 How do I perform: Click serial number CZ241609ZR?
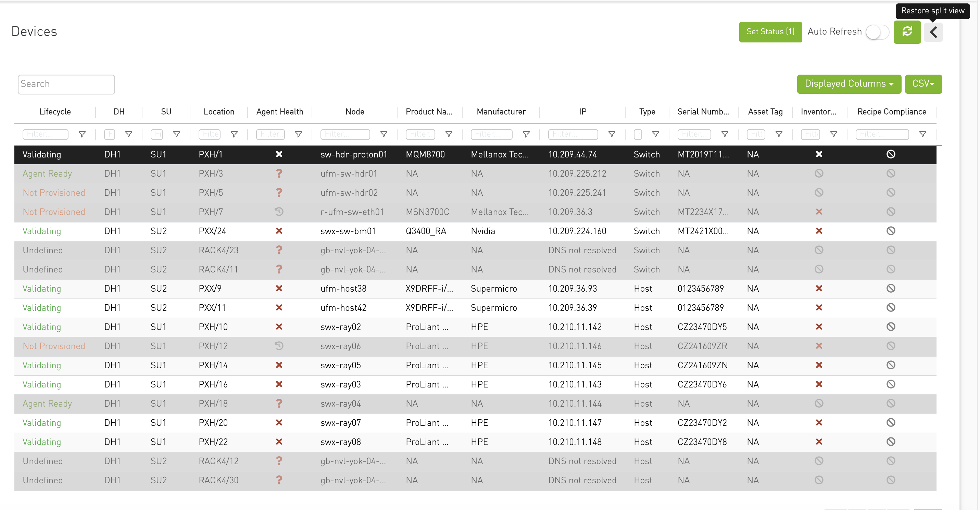pos(702,346)
